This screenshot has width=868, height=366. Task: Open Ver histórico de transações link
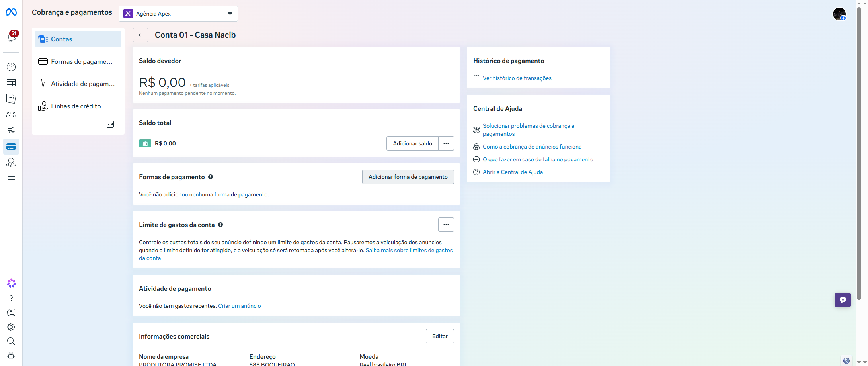pos(517,78)
